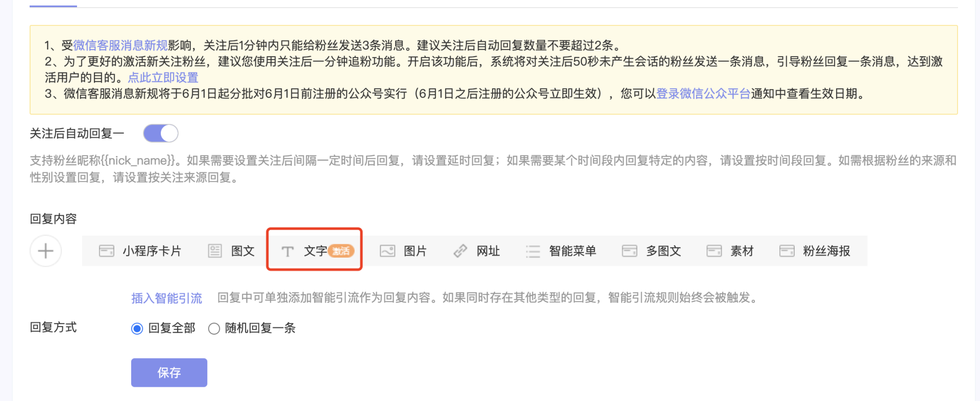
Task: Open the 登录微信公众平台 link
Action: [703, 94]
